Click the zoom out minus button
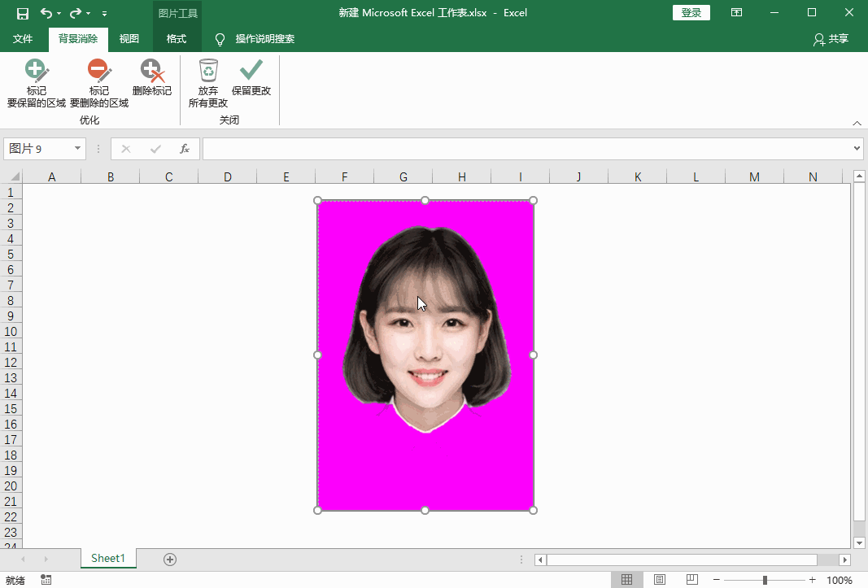This screenshot has width=868, height=588. tap(717, 580)
